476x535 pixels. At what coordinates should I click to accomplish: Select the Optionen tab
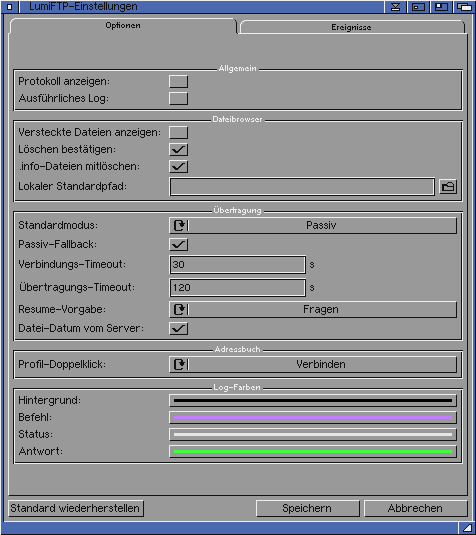pyautogui.click(x=123, y=26)
